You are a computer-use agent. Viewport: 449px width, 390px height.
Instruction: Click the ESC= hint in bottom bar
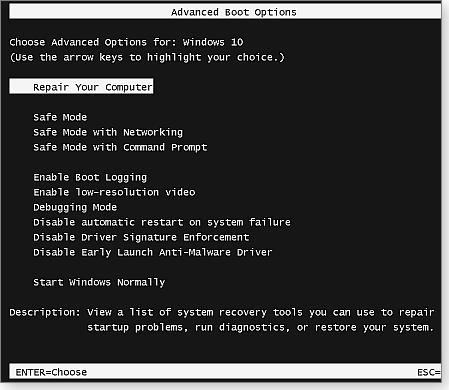pos(429,372)
